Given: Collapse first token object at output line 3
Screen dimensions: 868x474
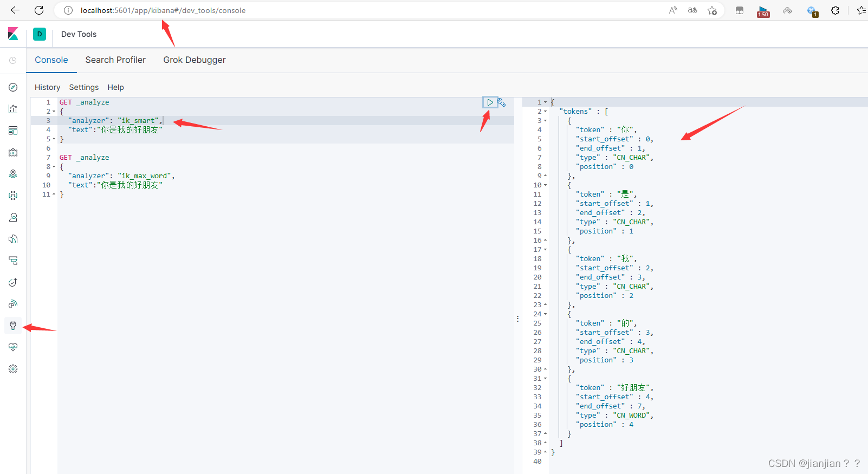Looking at the screenshot, I should (x=546, y=121).
